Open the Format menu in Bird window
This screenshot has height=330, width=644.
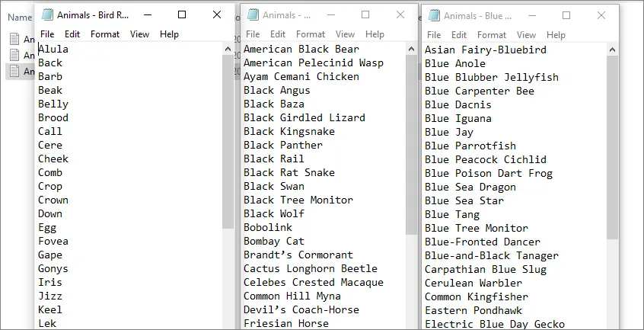[105, 34]
